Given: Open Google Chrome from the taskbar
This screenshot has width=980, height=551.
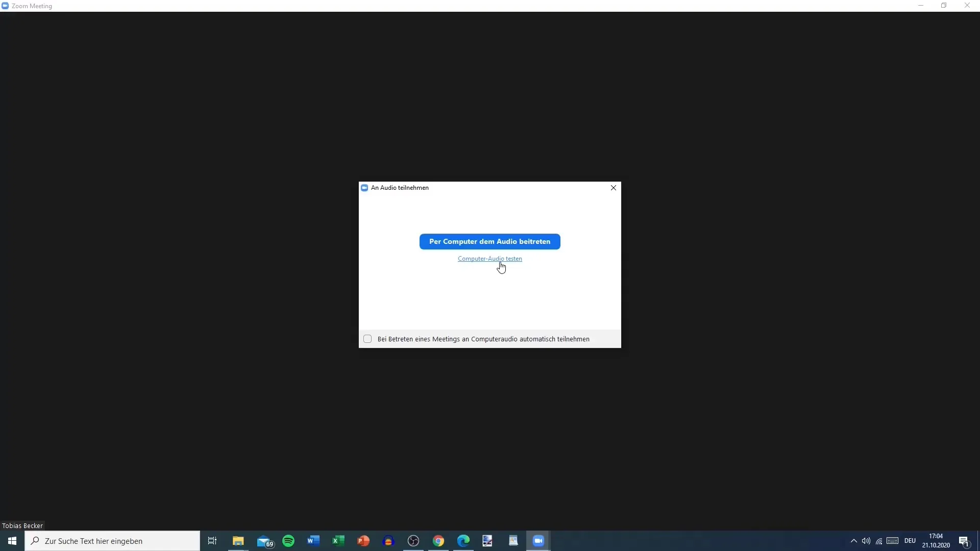Looking at the screenshot, I should 438,541.
